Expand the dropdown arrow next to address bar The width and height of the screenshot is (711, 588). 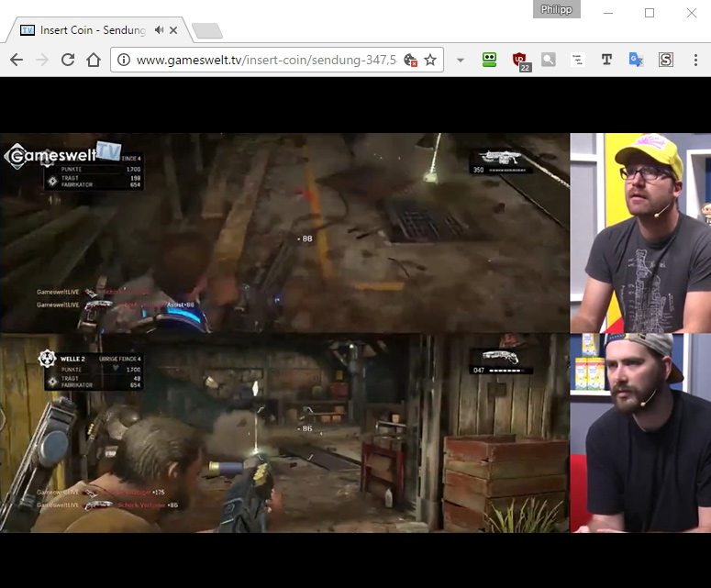point(461,60)
